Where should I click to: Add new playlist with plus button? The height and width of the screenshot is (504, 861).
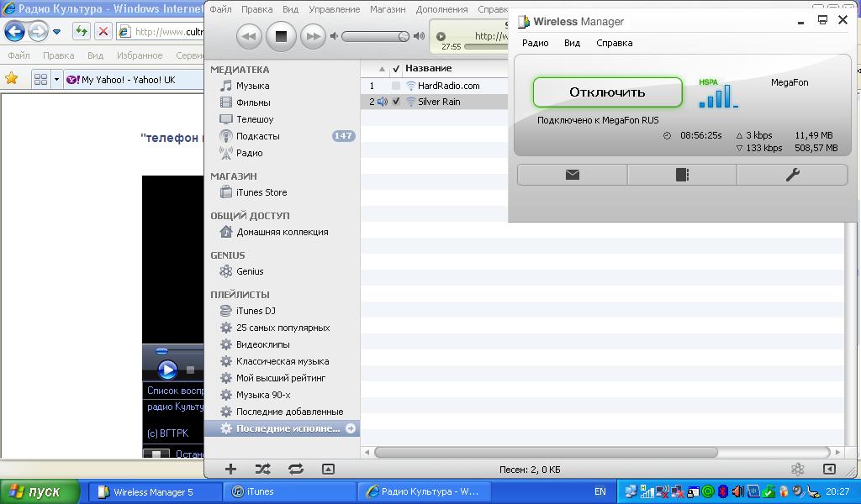(230, 469)
